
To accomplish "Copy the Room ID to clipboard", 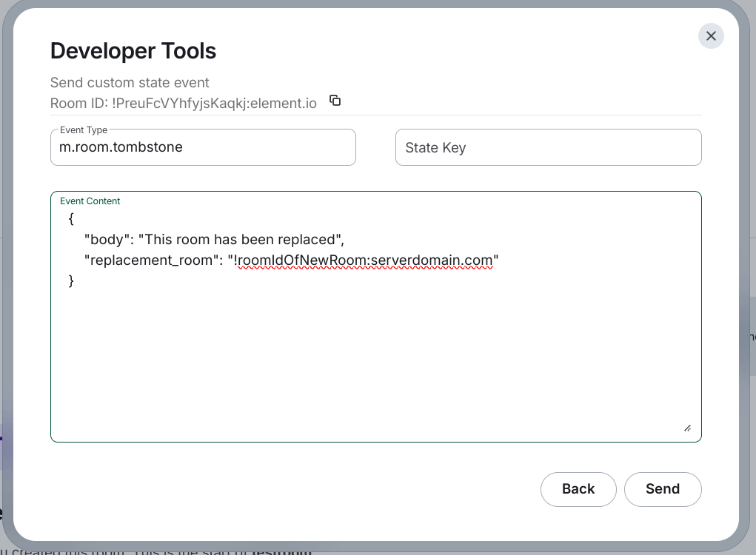I will click(x=335, y=101).
